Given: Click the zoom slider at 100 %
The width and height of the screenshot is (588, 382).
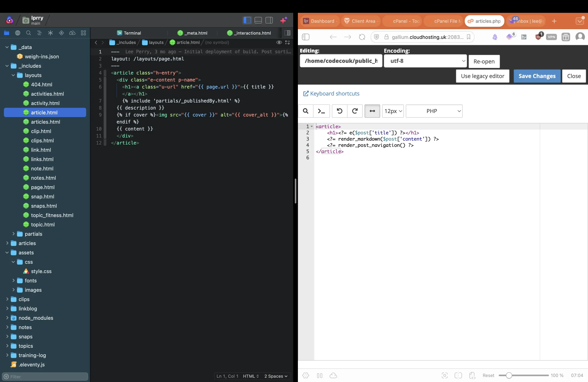Looking at the screenshot, I should click(509, 375).
